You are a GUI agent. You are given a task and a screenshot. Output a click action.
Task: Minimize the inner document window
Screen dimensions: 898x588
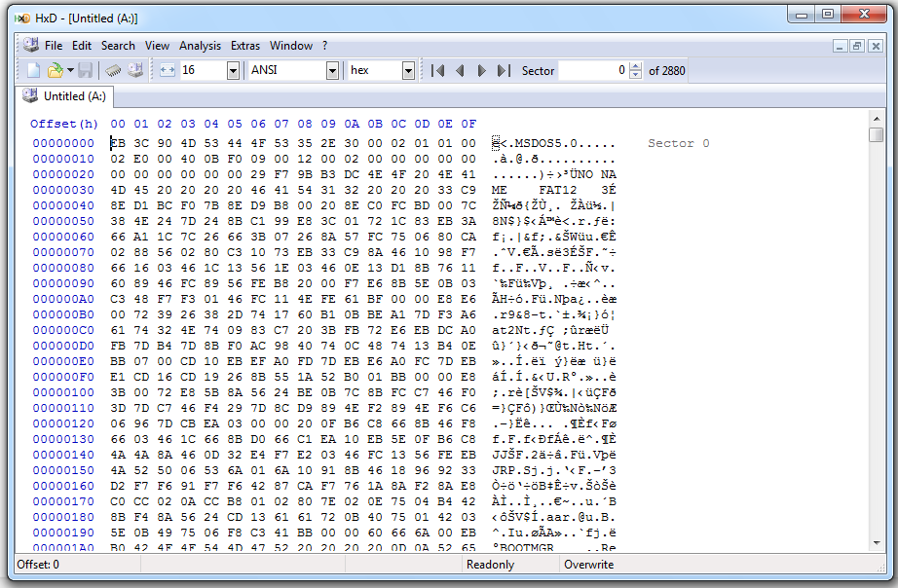[x=840, y=46]
